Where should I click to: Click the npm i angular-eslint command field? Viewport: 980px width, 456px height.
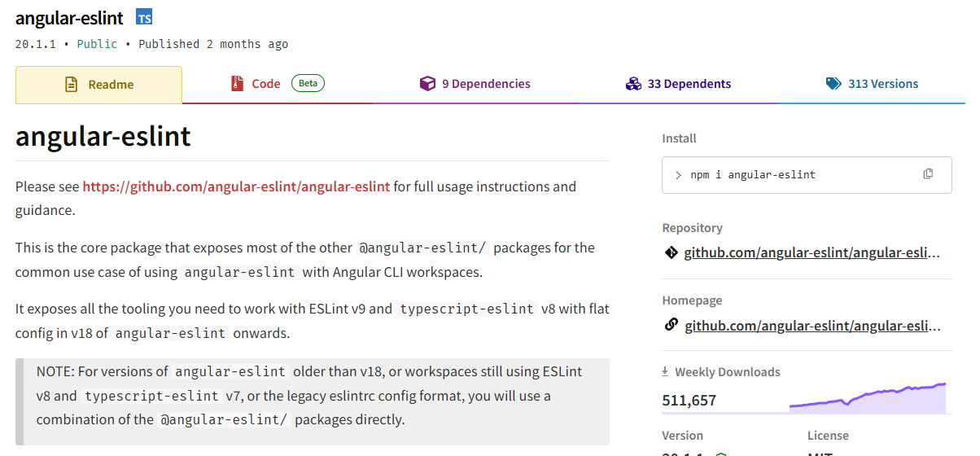tap(807, 175)
